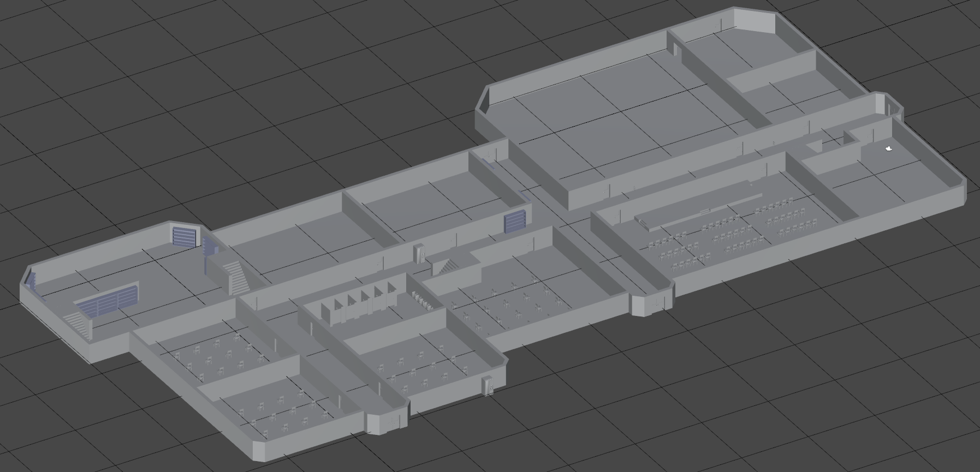
Task: Select the row of urinals beside the toilet stalls
Action: tap(423, 300)
